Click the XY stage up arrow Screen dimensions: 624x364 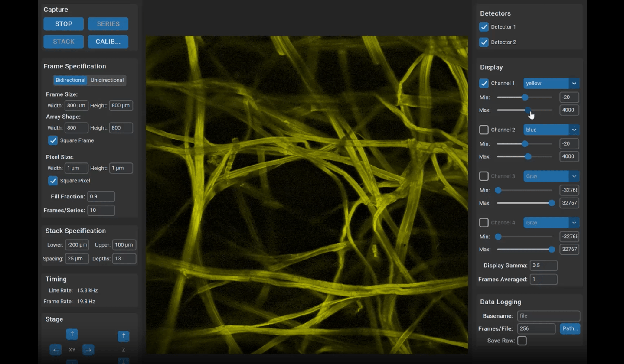coord(72,334)
